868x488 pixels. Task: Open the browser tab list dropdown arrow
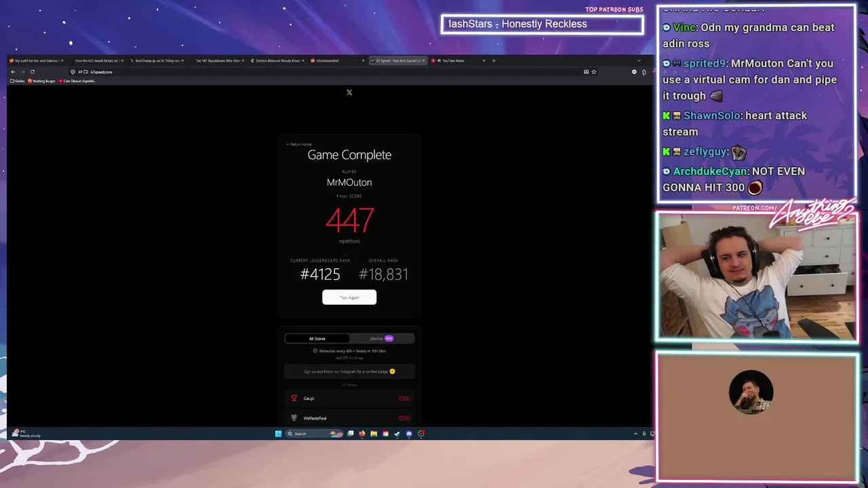point(639,60)
